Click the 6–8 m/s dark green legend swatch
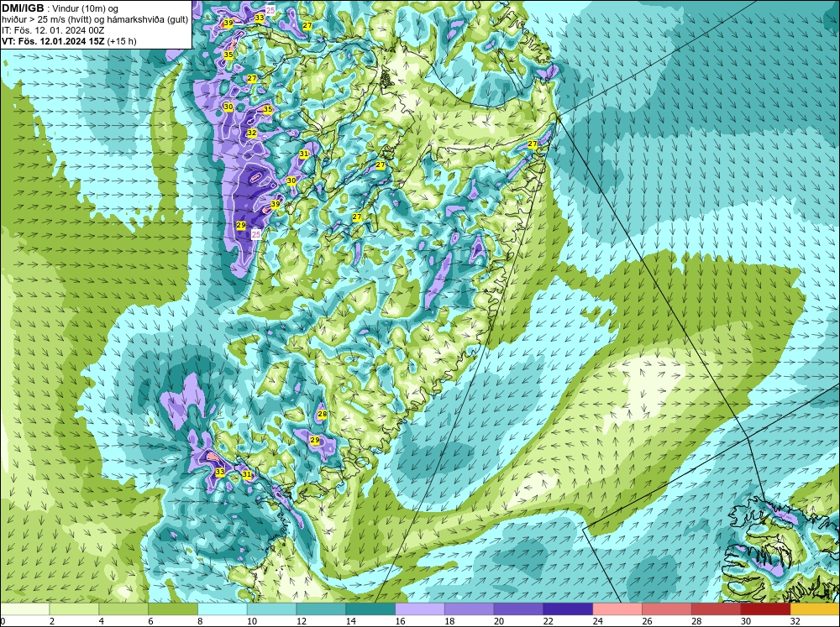This screenshot has height=627, width=840. pyautogui.click(x=173, y=609)
